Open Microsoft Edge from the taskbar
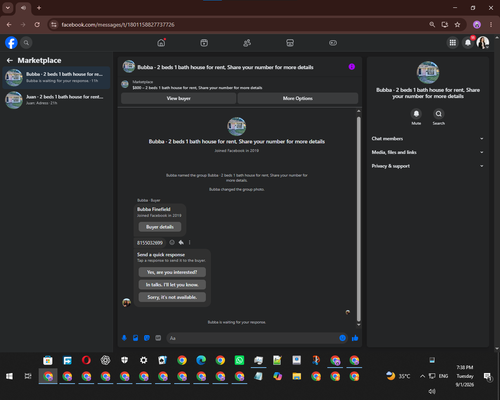The image size is (500, 400). click(x=201, y=360)
